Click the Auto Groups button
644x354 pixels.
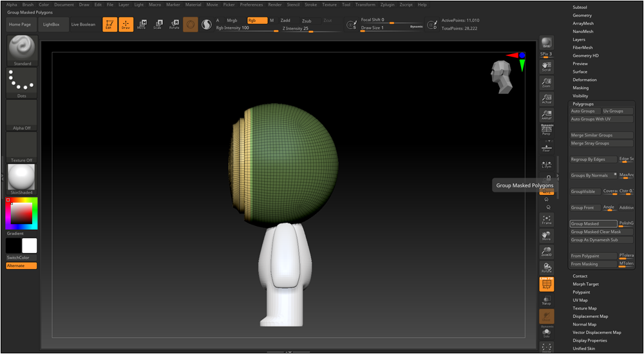583,111
